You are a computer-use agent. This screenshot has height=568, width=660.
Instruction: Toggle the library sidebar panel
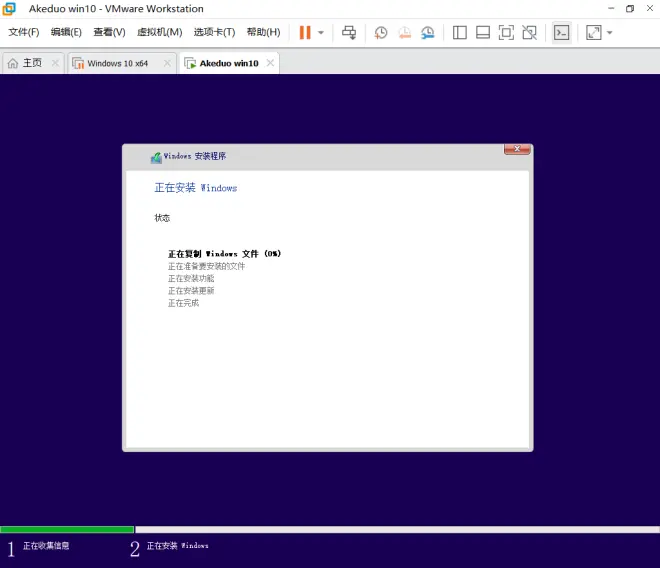pos(459,32)
